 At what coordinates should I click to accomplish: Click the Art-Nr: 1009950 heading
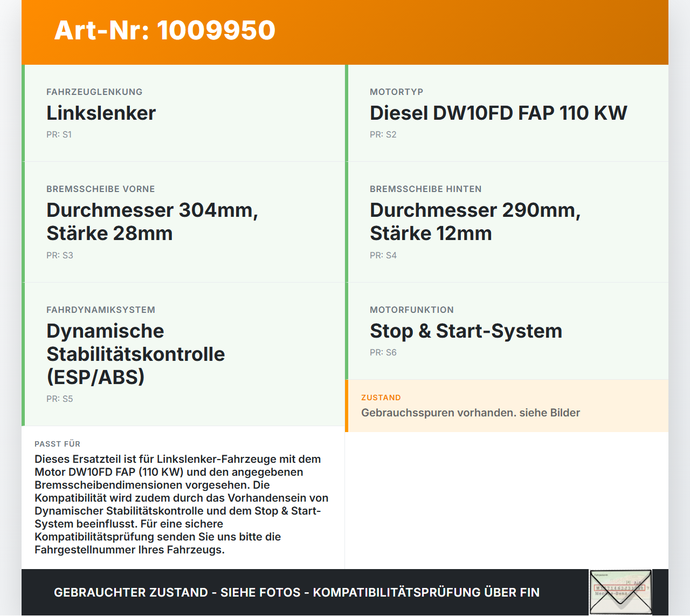pyautogui.click(x=165, y=30)
